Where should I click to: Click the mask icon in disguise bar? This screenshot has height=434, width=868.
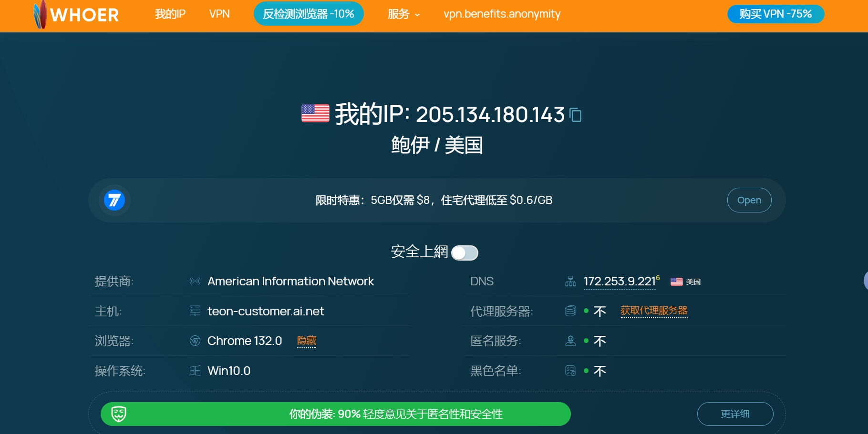click(x=119, y=414)
